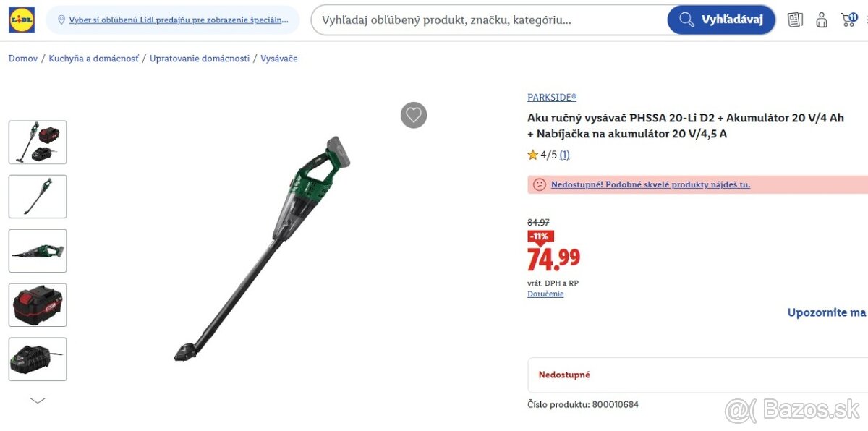Click the Lidl logo

21,20
